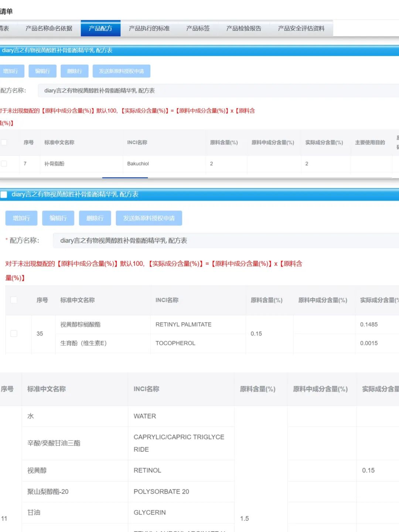The width and height of the screenshot is (399, 532).
Task: Focus the 配方名称 field above the Bakuchiol table
Action: (218, 91)
